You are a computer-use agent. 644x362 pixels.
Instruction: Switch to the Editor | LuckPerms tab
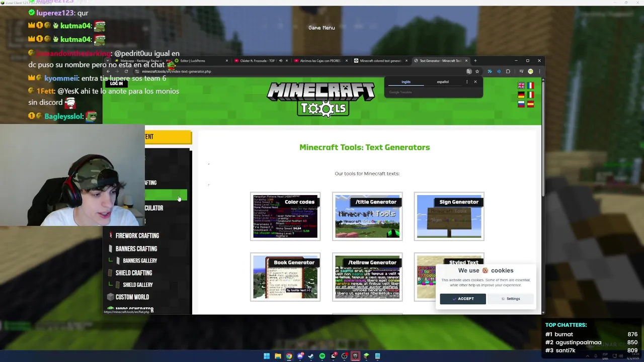tap(200, 61)
